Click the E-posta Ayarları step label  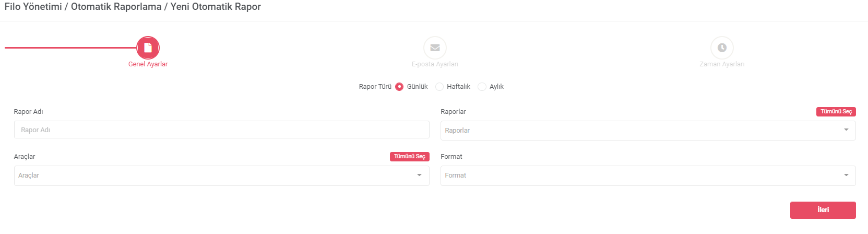coord(435,64)
